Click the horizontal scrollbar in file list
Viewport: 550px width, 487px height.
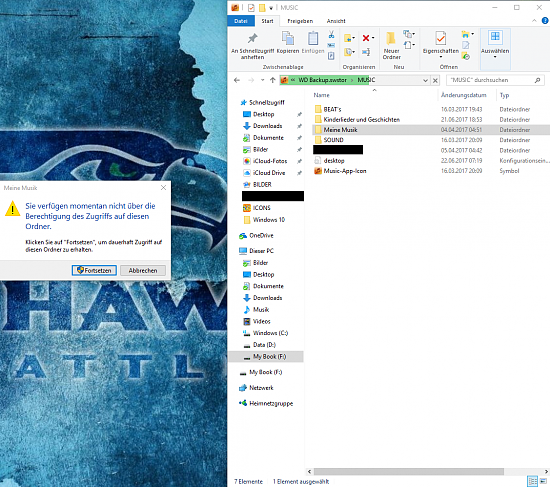409,471
